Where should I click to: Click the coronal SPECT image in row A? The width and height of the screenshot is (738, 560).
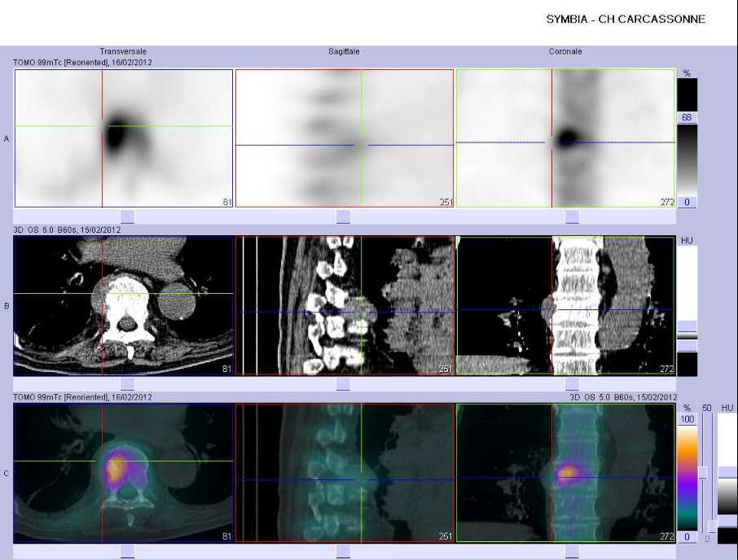point(565,138)
